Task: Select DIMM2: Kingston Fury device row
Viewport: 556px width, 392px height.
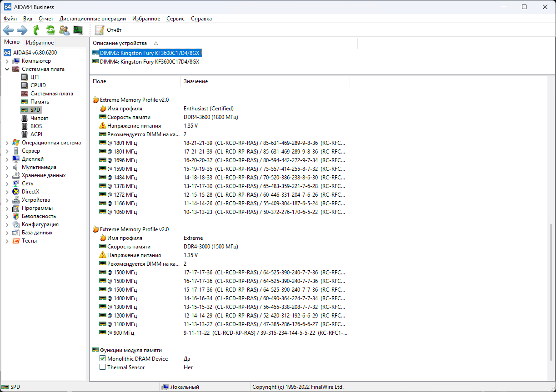Action: pyautogui.click(x=146, y=53)
